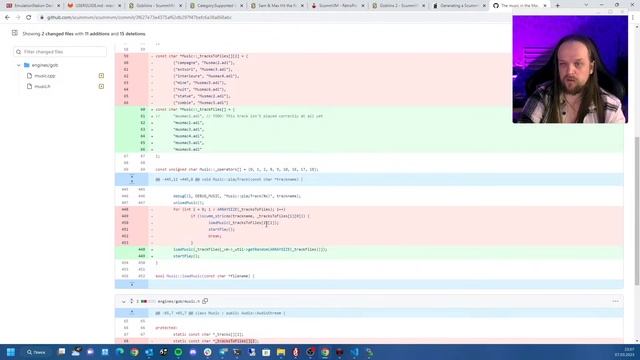Click the 'protected:' line in music.h
The height and width of the screenshot is (360, 640).
click(x=369, y=328)
